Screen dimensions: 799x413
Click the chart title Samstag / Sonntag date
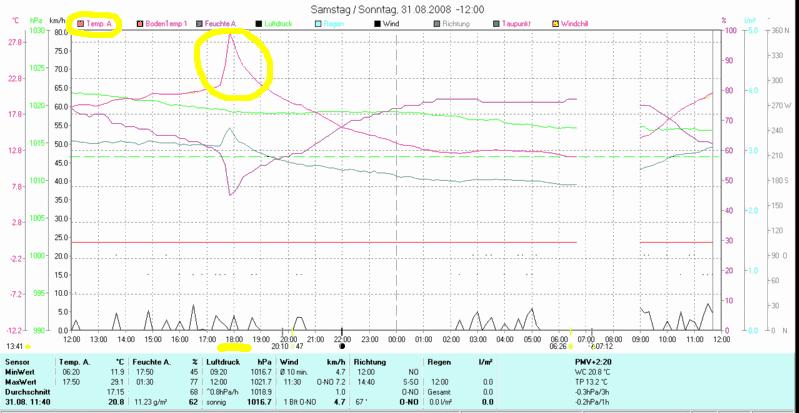(399, 8)
